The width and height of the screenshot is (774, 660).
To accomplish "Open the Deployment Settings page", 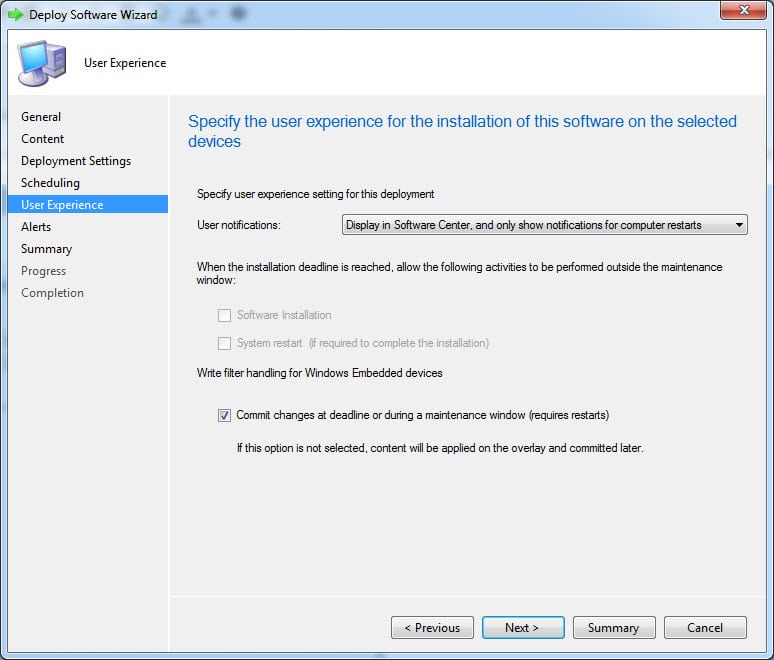I will [76, 161].
